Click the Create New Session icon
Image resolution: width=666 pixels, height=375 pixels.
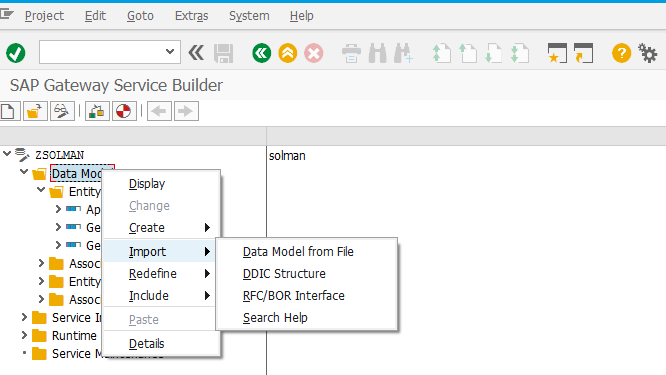point(557,53)
